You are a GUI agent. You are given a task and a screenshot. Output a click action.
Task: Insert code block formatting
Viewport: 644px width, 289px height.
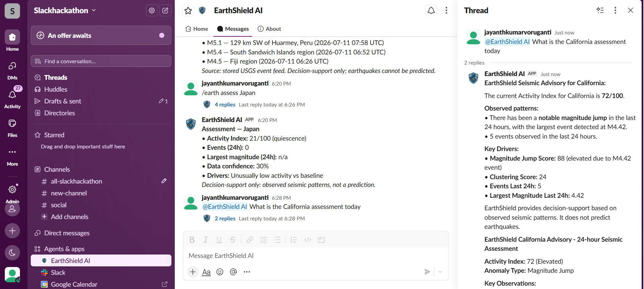[321, 240]
